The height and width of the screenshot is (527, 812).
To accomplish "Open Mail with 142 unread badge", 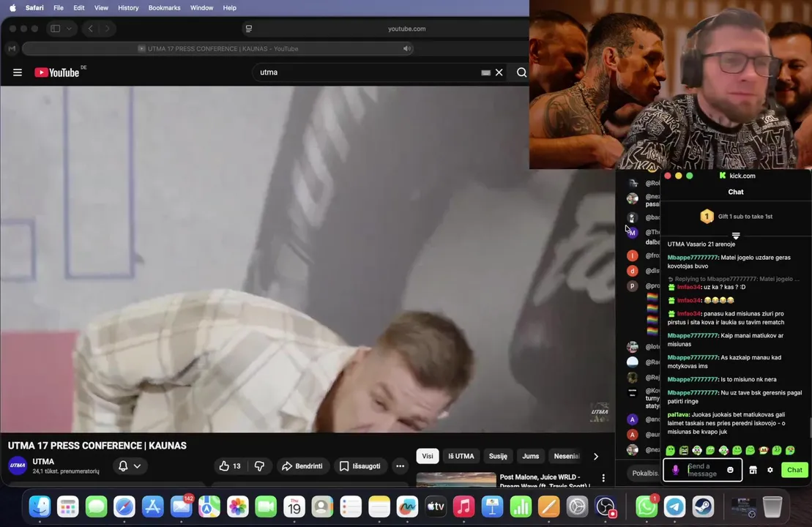I will click(x=182, y=507).
